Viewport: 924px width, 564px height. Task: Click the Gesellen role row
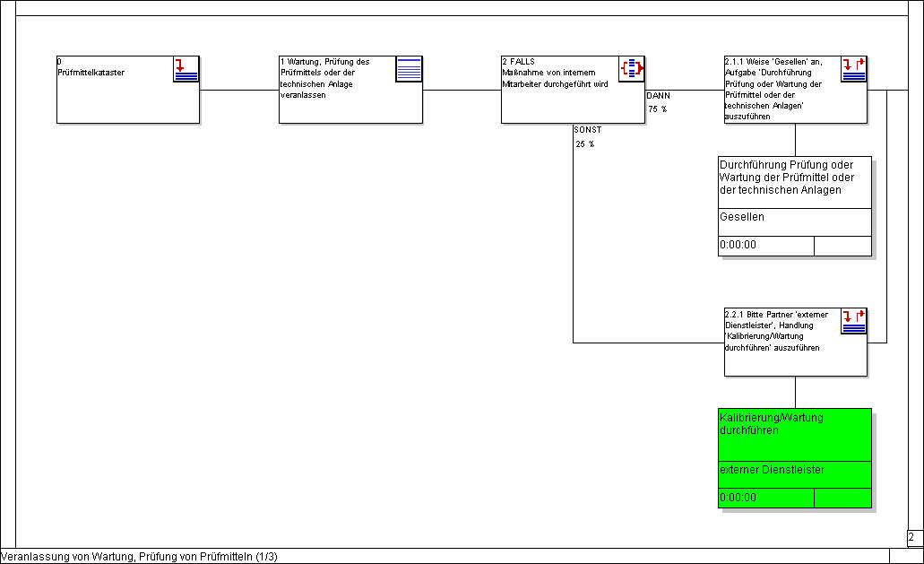794,218
